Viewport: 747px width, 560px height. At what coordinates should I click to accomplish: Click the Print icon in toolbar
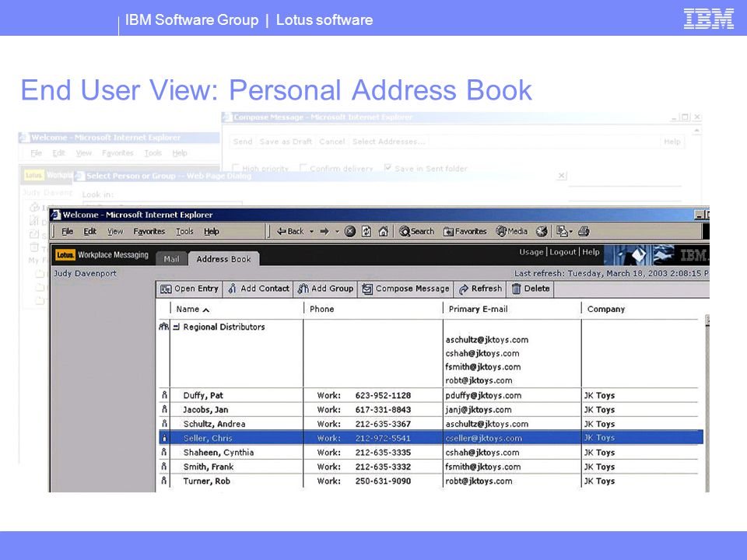tap(584, 232)
